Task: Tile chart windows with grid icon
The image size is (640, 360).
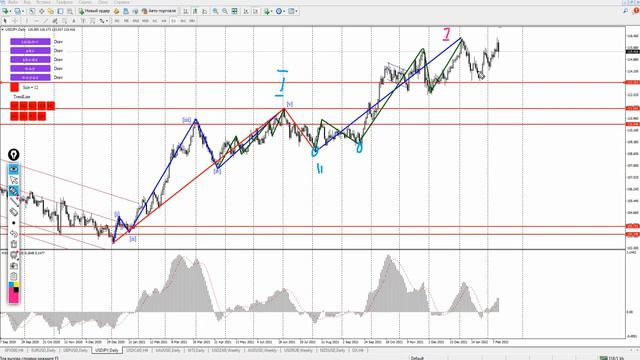Action: 234,11
